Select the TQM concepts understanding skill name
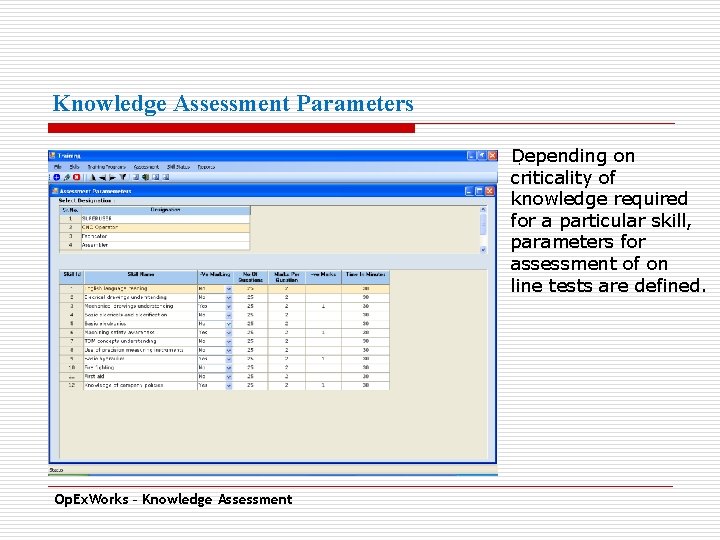This screenshot has width=720, height=540. (x=141, y=342)
